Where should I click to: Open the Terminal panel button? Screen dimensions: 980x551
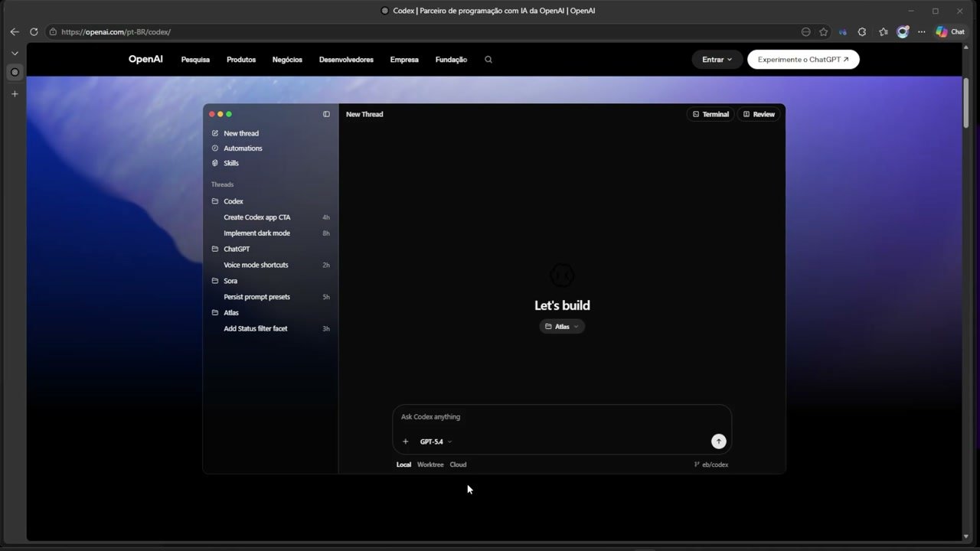710,114
